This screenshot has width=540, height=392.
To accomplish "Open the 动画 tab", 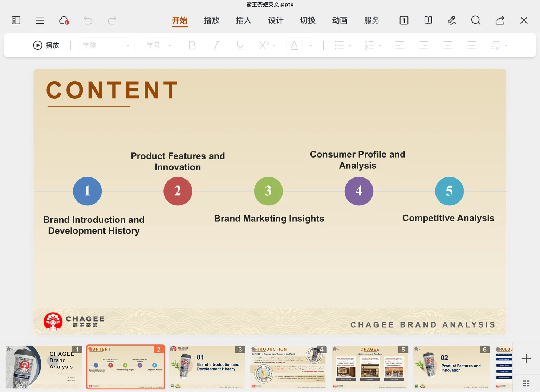I will 340,20.
